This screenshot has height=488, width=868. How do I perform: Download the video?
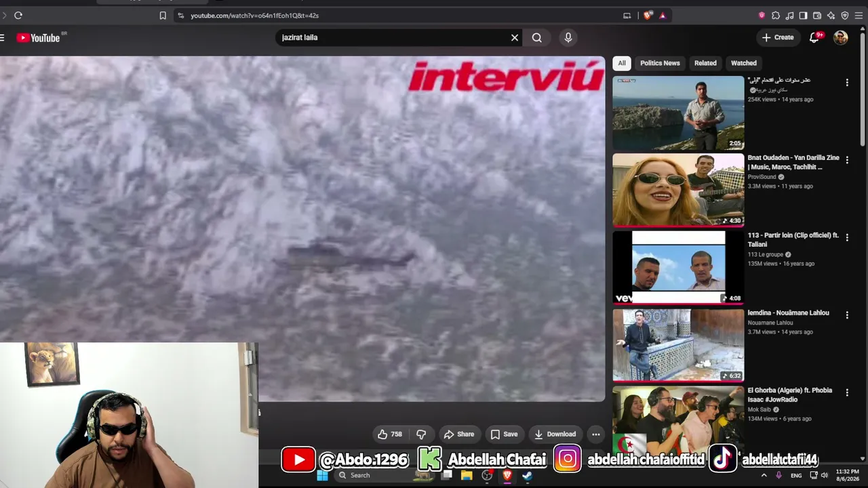tap(555, 434)
